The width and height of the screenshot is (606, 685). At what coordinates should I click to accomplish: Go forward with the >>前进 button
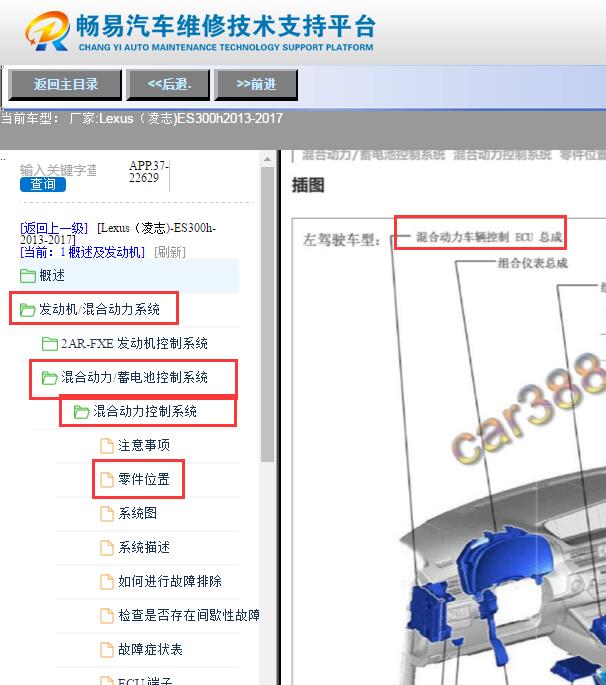point(256,84)
